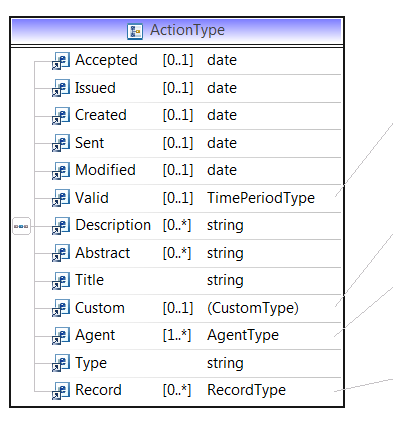Select the Title element name
This screenshot has width=393, height=427.
(90, 280)
